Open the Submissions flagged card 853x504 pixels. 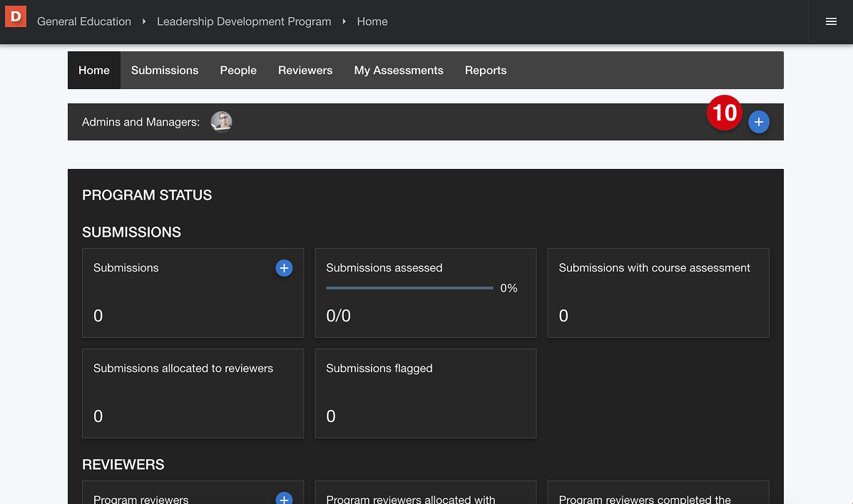425,394
